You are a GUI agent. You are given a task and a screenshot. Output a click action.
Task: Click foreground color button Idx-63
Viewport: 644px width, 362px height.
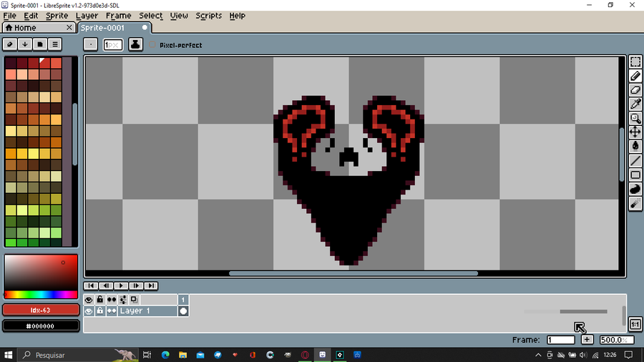click(x=41, y=310)
